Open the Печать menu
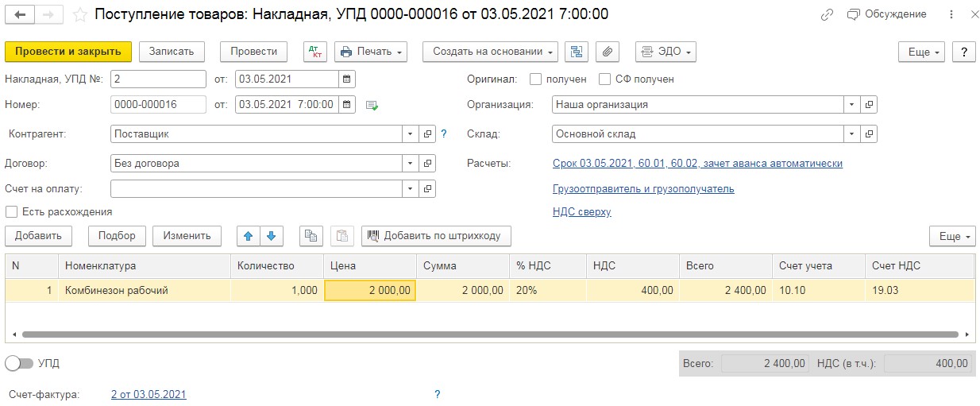The height and width of the screenshot is (406, 980). [372, 52]
